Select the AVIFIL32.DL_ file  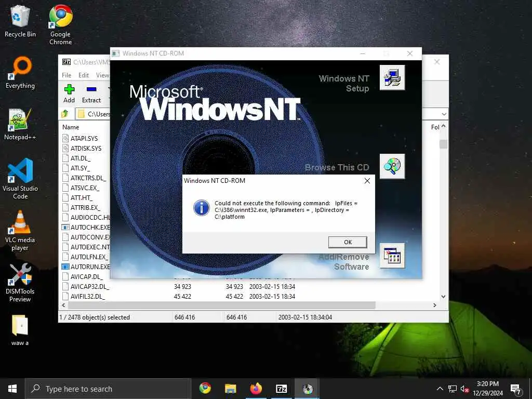click(x=88, y=296)
